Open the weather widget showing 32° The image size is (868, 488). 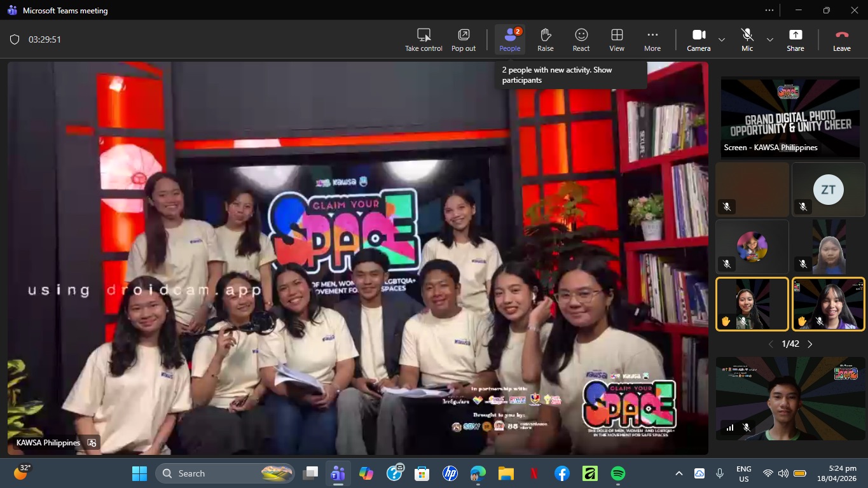[x=22, y=472]
